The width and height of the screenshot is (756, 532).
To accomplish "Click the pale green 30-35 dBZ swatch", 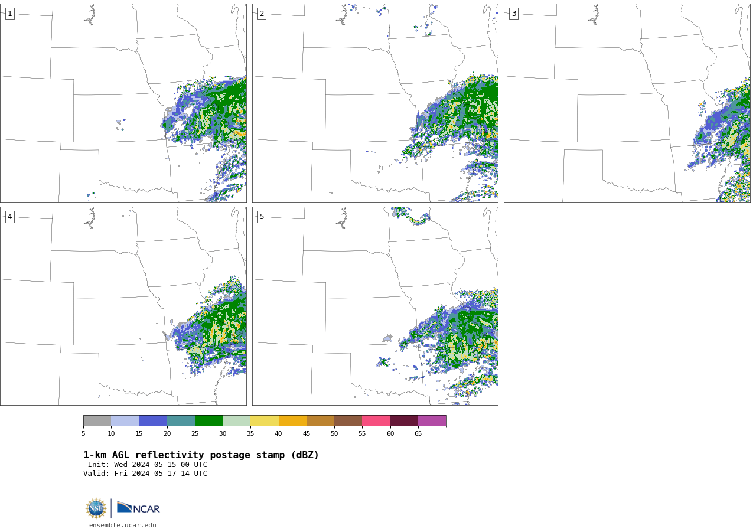I will [x=236, y=420].
